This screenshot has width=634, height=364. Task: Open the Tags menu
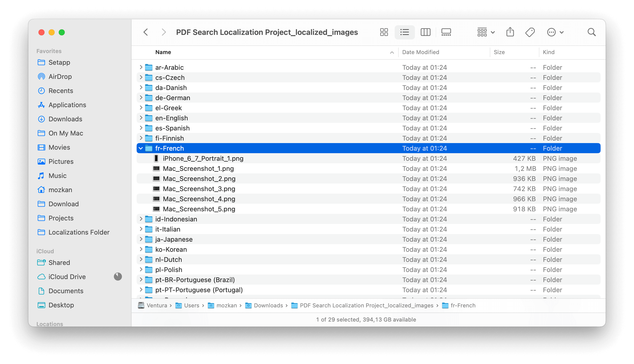[x=530, y=32]
